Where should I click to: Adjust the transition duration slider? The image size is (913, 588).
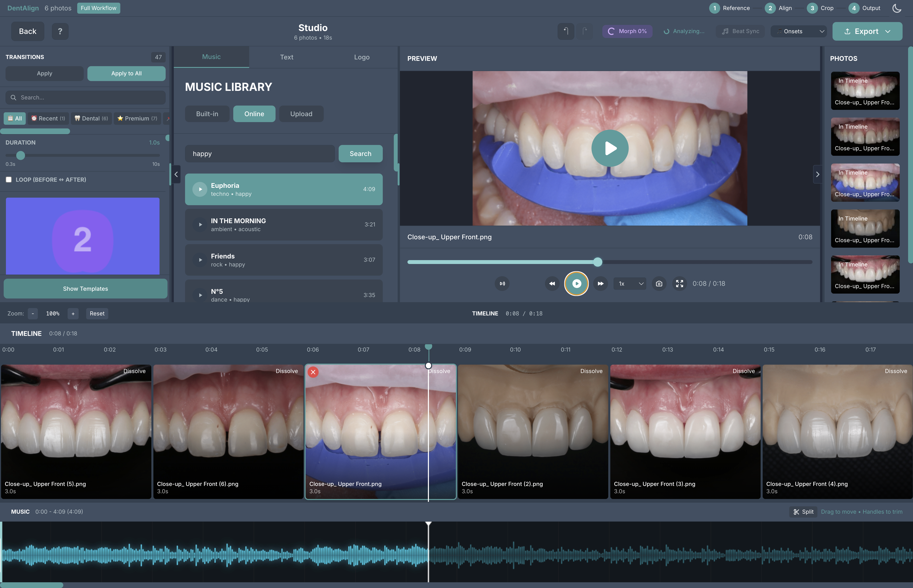21,155
